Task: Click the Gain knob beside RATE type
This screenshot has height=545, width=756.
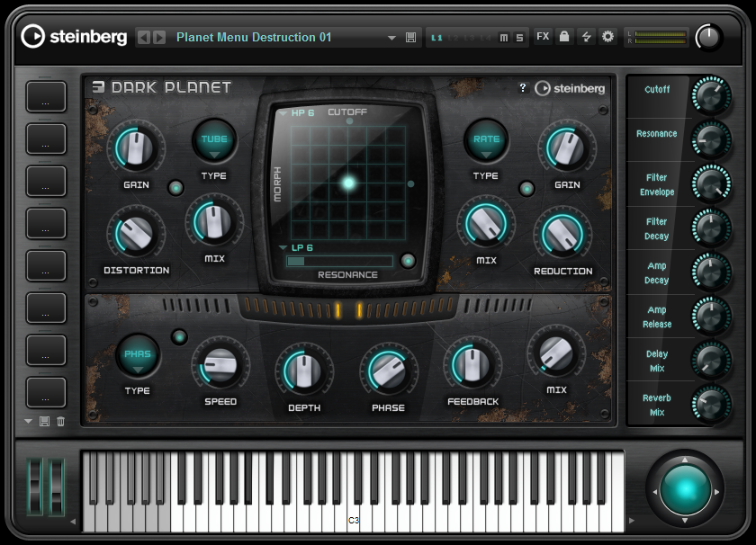Action: pyautogui.click(x=567, y=147)
